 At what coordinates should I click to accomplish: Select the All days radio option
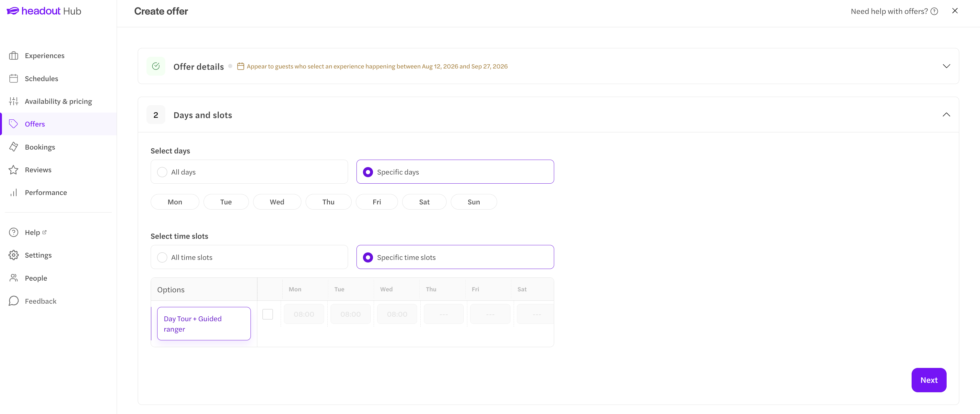[x=249, y=172]
